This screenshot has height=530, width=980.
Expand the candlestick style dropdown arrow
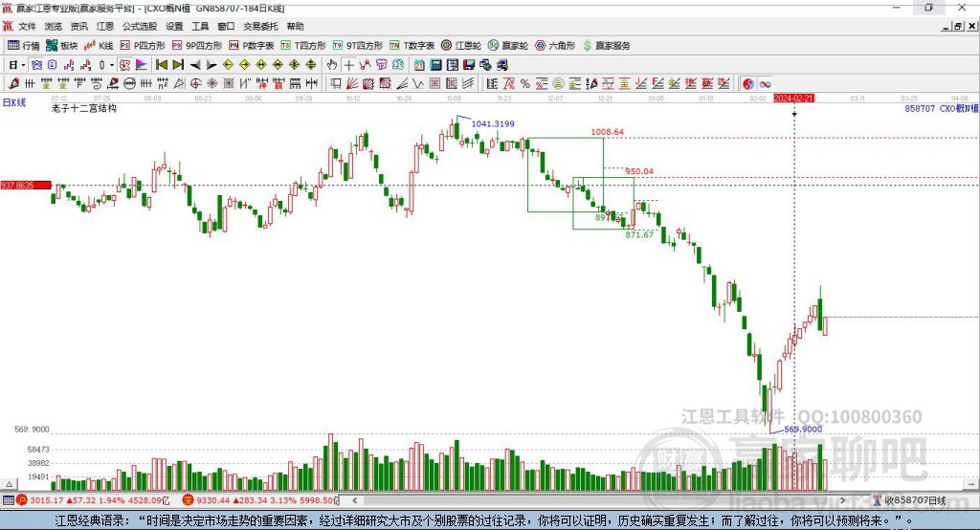coord(112,65)
